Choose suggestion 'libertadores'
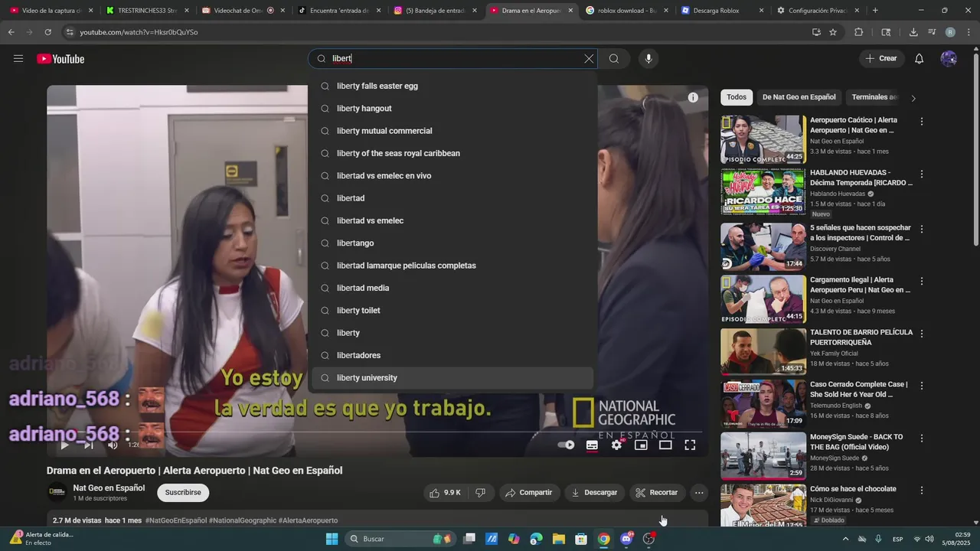 coord(452,355)
